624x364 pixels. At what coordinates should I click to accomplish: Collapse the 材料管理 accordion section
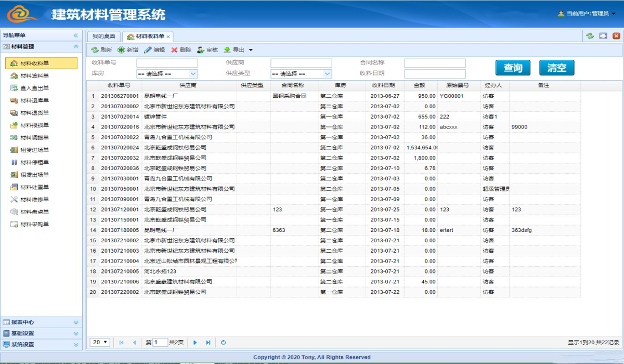coord(75,47)
